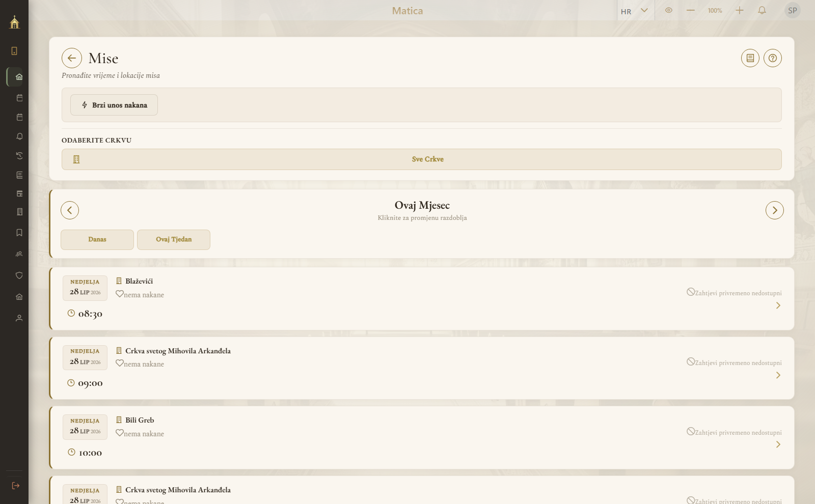Open the top bar notification bell

point(762,10)
